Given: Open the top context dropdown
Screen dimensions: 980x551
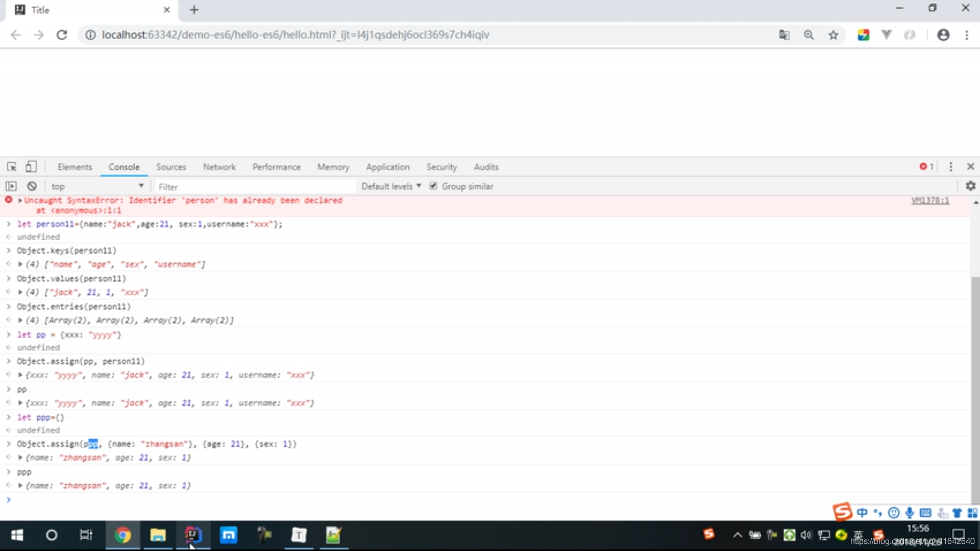Looking at the screenshot, I should 97,186.
